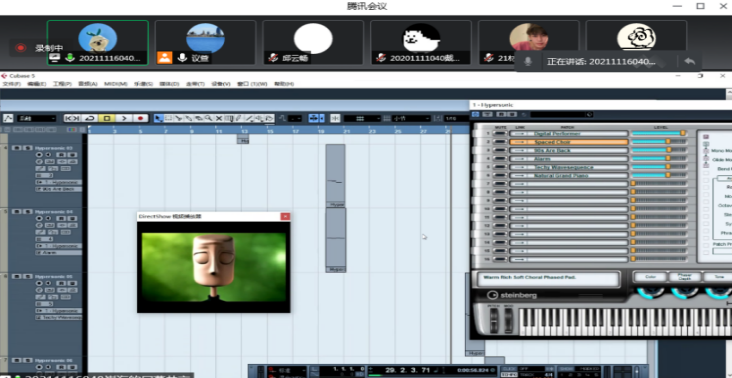The height and width of the screenshot is (378, 732).
Task: Select the Mute X tool
Action: pyautogui.click(x=218, y=119)
